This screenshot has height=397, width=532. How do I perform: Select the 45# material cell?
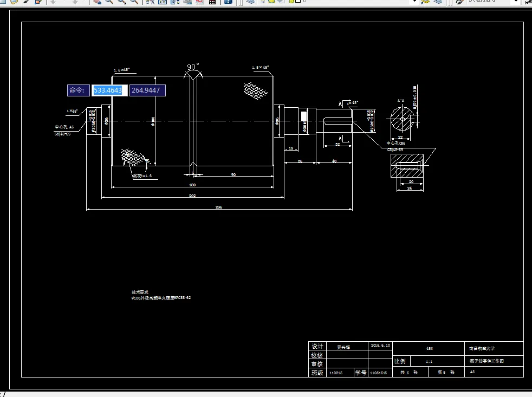click(x=430, y=348)
